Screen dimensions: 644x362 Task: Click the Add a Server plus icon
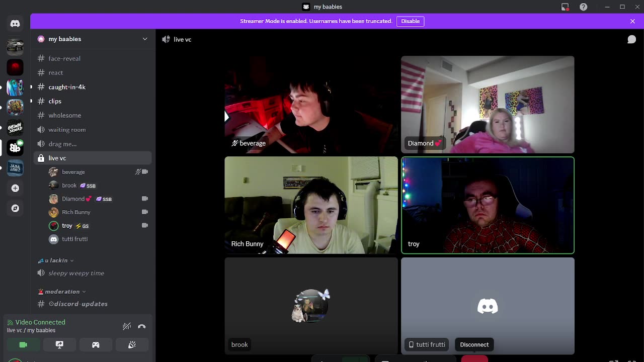coord(15,188)
